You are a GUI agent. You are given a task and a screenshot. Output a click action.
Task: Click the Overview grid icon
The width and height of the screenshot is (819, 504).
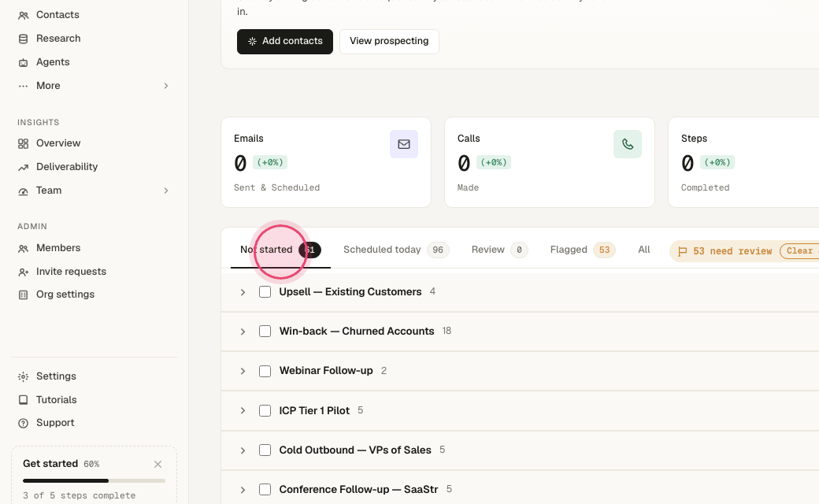click(23, 143)
